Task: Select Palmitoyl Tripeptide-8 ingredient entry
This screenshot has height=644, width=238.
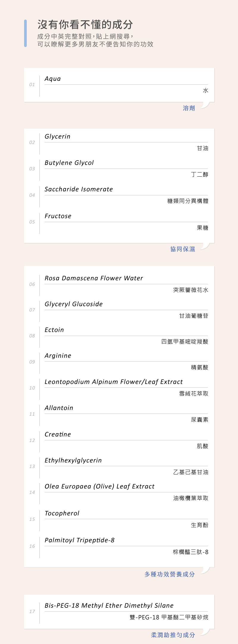Action: click(79, 541)
